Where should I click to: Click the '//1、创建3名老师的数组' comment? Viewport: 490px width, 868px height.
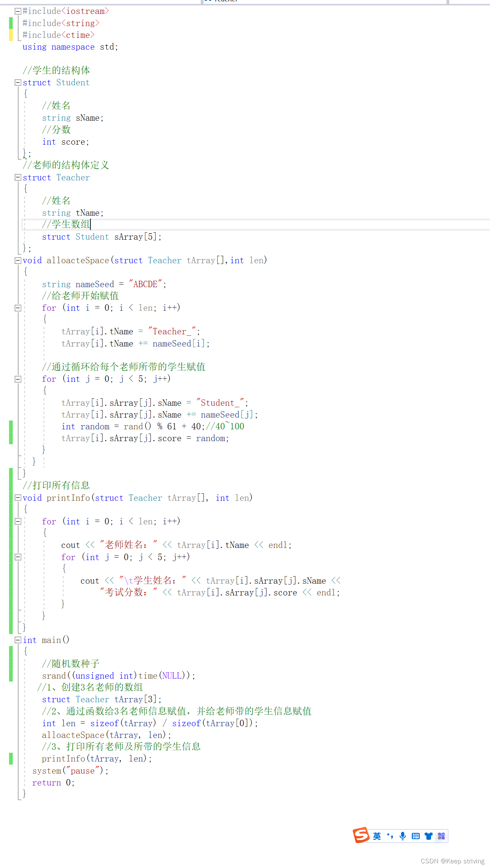[90, 687]
